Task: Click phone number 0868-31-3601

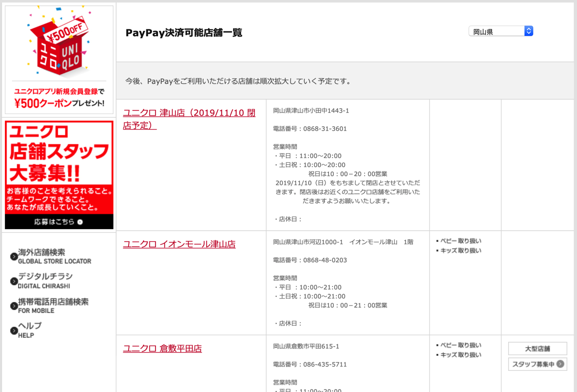Action: click(x=325, y=129)
